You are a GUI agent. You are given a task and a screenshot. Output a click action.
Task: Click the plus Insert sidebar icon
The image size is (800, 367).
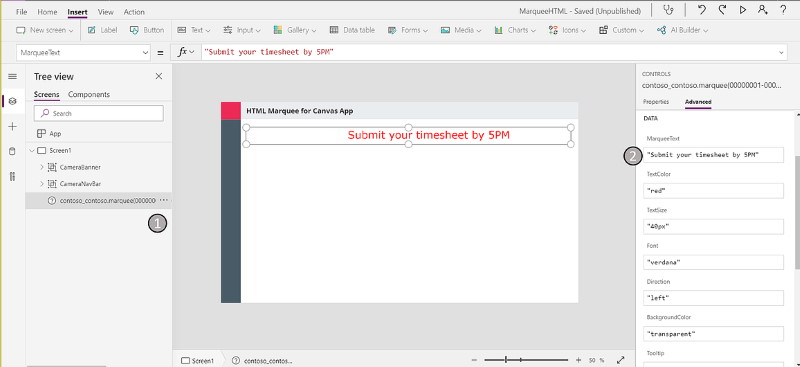[13, 127]
